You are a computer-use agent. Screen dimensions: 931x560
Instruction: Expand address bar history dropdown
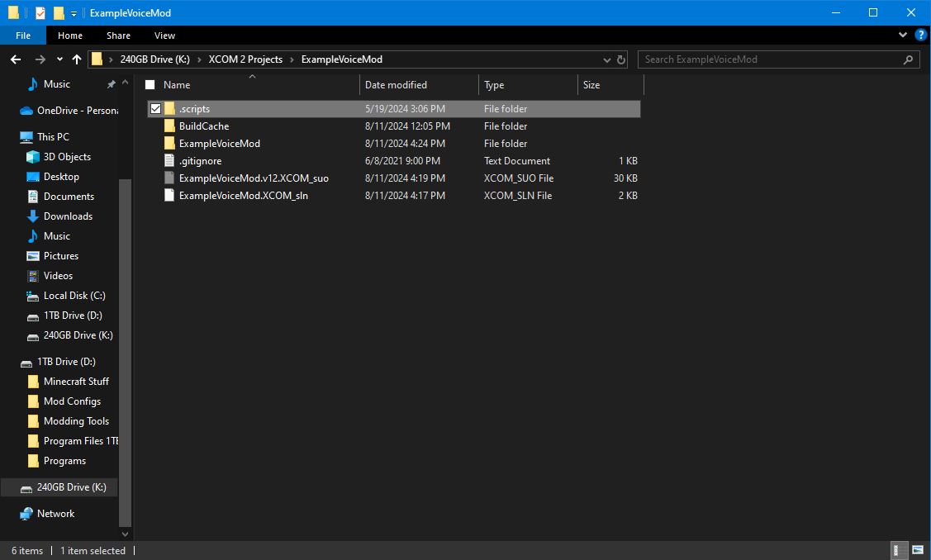click(607, 59)
